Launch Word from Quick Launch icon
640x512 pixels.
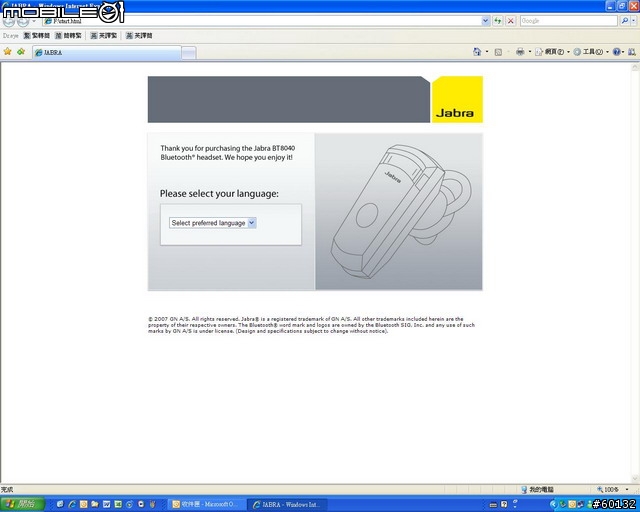point(107,505)
